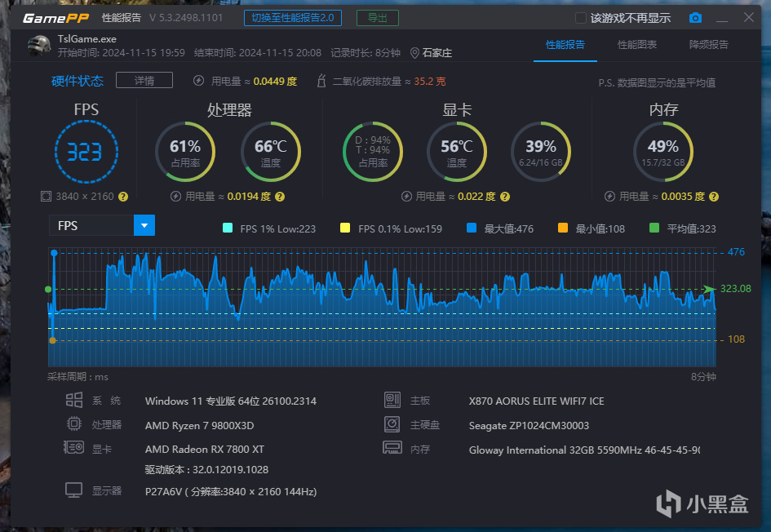The height and width of the screenshot is (532, 771).
Task: Click the TslGame.exe game avatar icon
Action: [39, 46]
